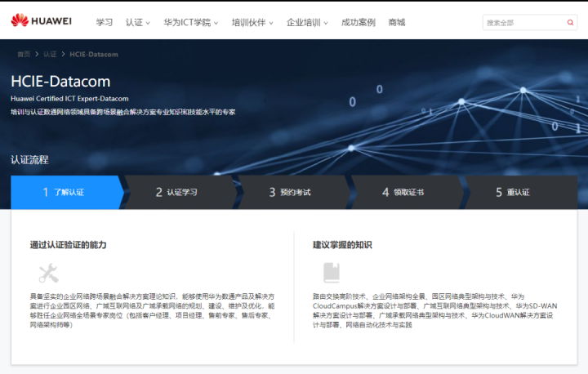Image resolution: width=588 pixels, height=374 pixels.
Task: Expand the 企业培训 dropdown menu
Action: click(307, 23)
